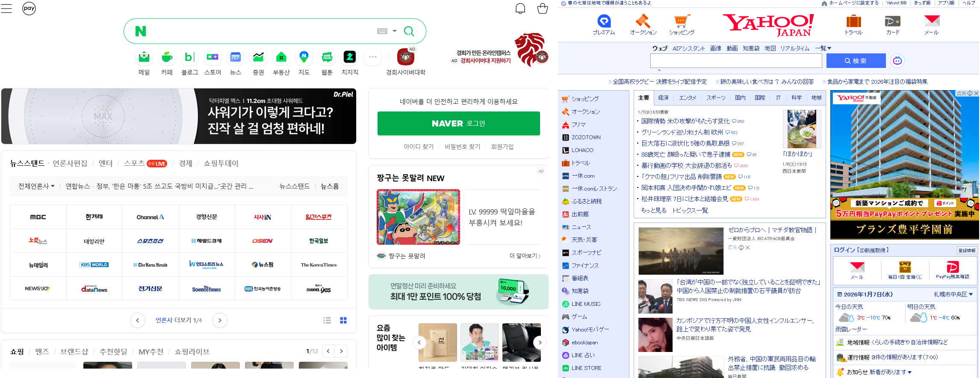Click Yahoo blue 検索 button

point(856,61)
